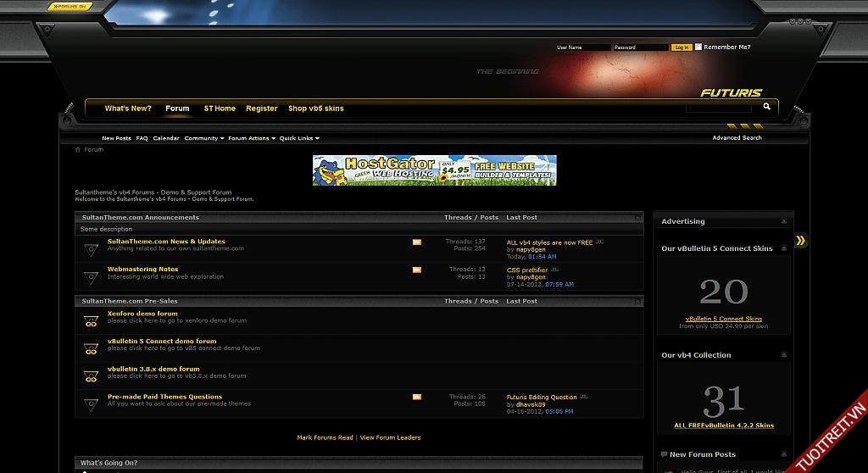Viewport: 868px width, 473px height.
Task: Collapse the SultanTheme.com Announcements category
Action: point(638,218)
